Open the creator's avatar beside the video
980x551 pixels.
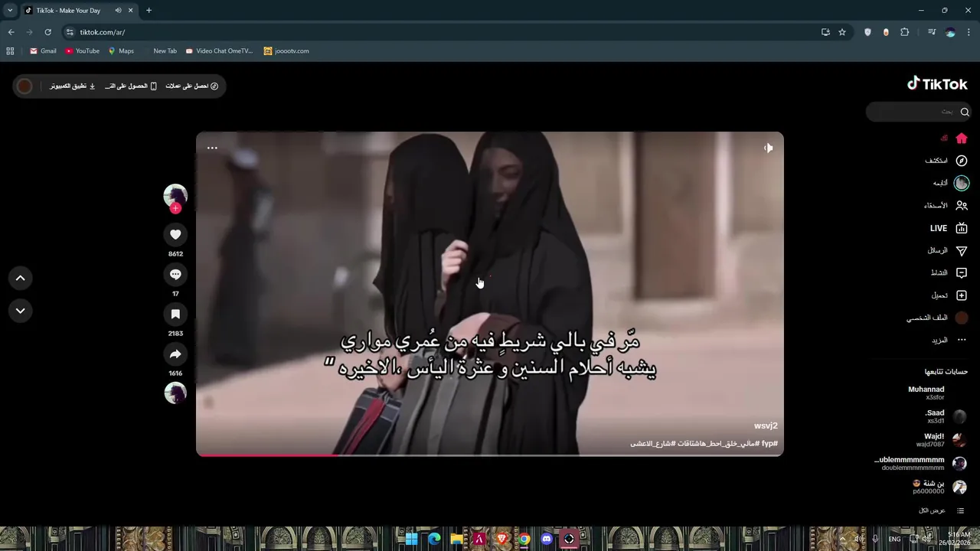pyautogui.click(x=175, y=195)
